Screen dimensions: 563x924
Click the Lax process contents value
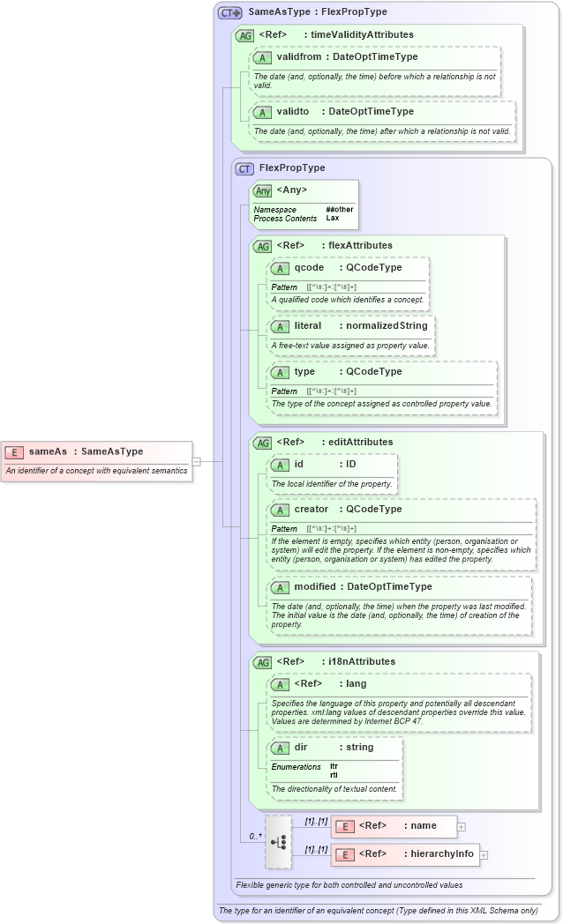pyautogui.click(x=333, y=218)
